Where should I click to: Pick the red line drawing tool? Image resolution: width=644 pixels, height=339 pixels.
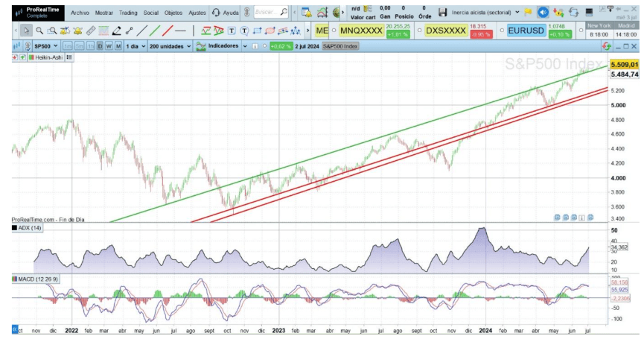(168, 31)
